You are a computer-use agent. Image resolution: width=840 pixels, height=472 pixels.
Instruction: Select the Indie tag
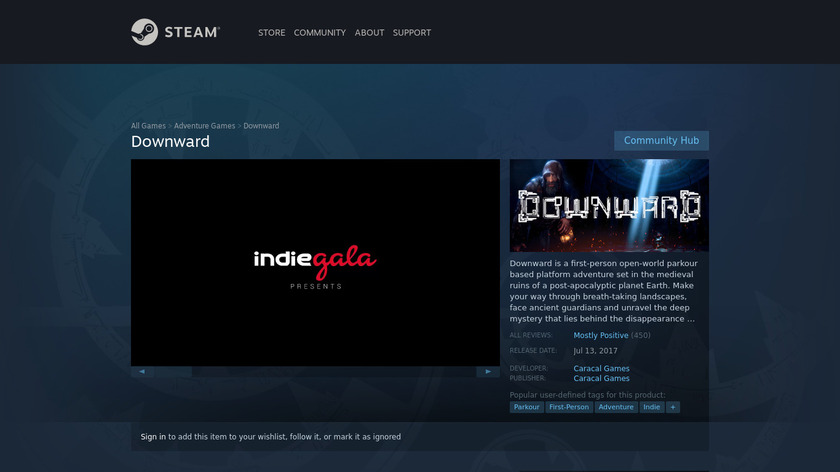click(x=651, y=407)
